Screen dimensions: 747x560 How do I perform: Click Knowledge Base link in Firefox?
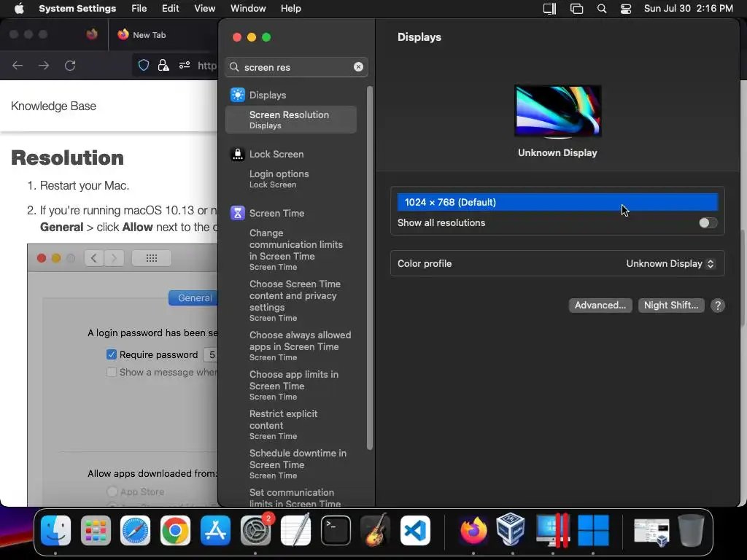[x=53, y=106]
